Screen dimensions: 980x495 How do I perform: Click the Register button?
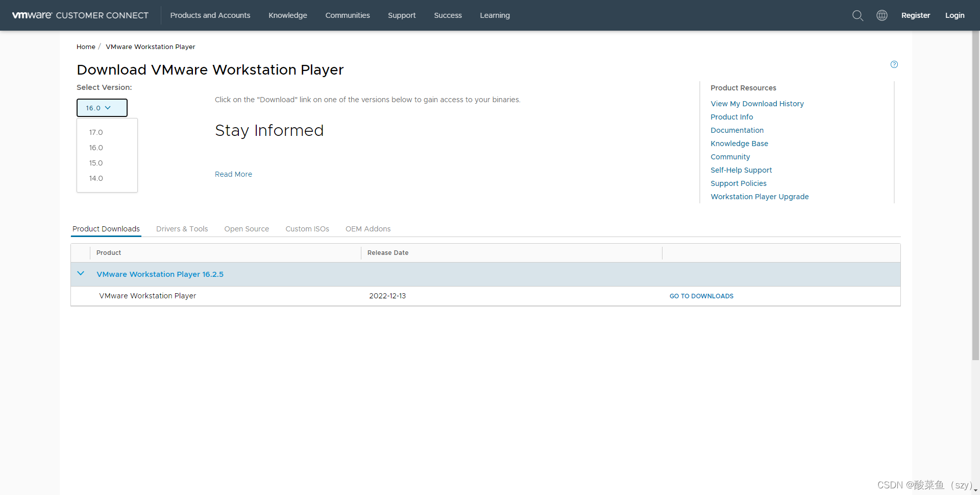pos(916,15)
